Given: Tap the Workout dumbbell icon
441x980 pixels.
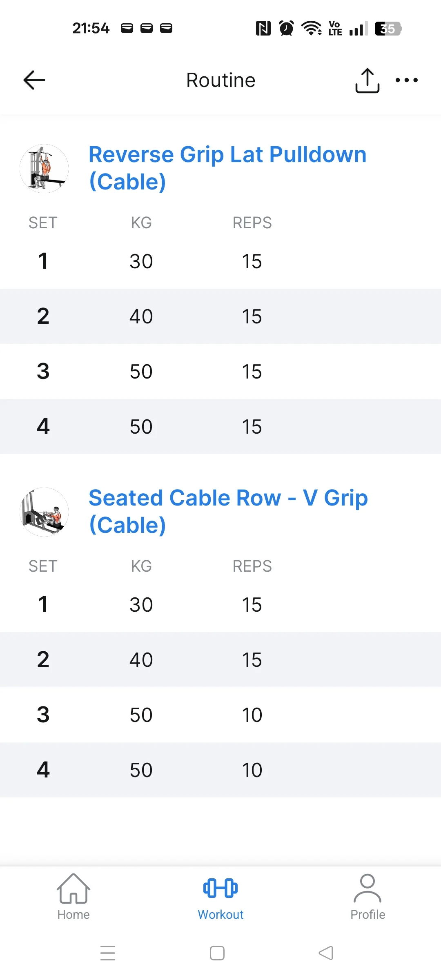Looking at the screenshot, I should [220, 888].
